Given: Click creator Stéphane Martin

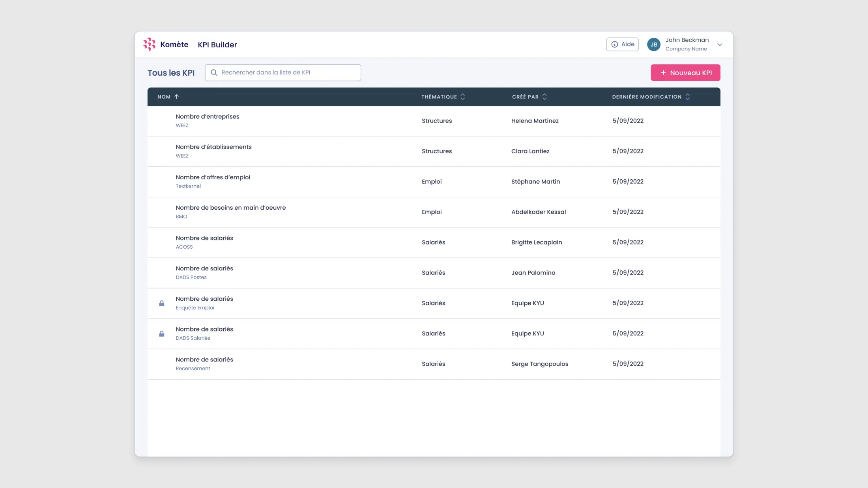Looking at the screenshot, I should click(535, 181).
